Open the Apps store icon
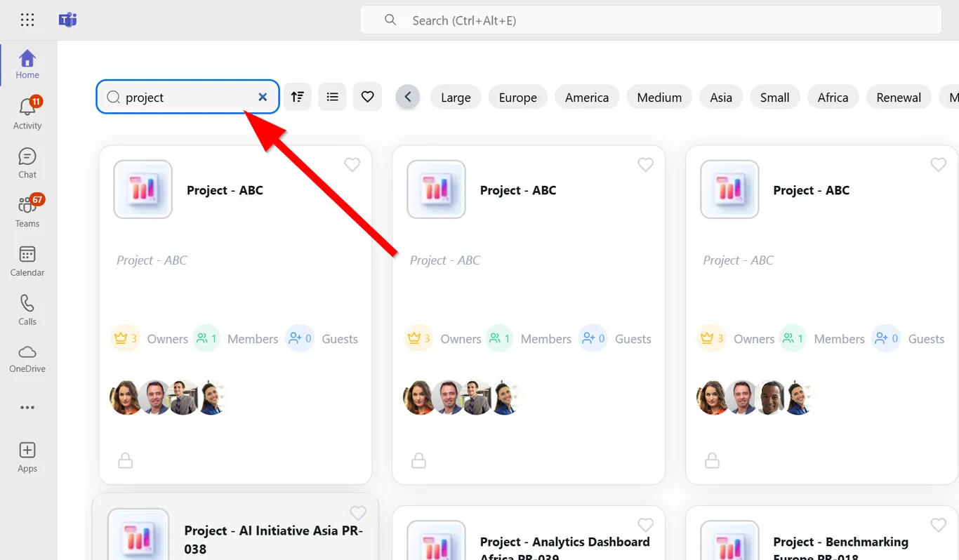This screenshot has width=959, height=560. 27,457
